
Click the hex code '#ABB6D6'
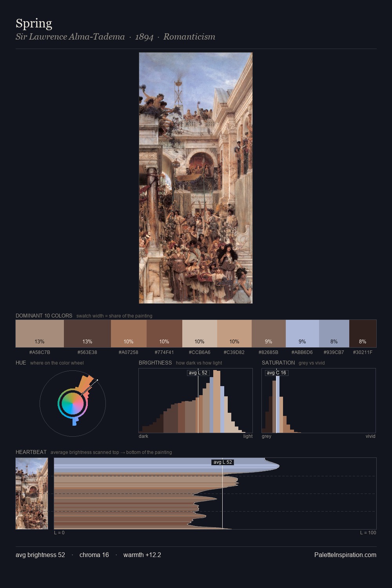click(302, 352)
